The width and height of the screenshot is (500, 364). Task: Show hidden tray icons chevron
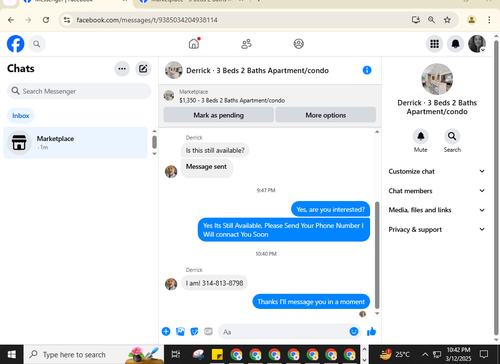click(x=425, y=354)
